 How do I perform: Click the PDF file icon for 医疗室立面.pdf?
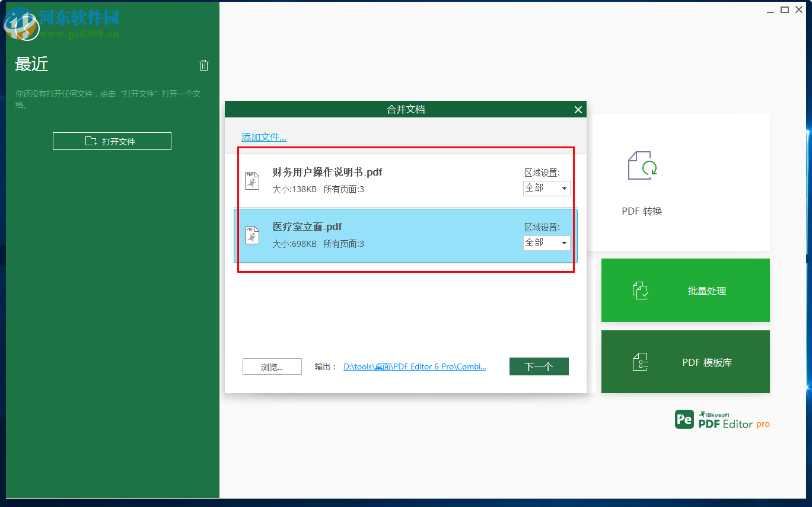pyautogui.click(x=252, y=235)
